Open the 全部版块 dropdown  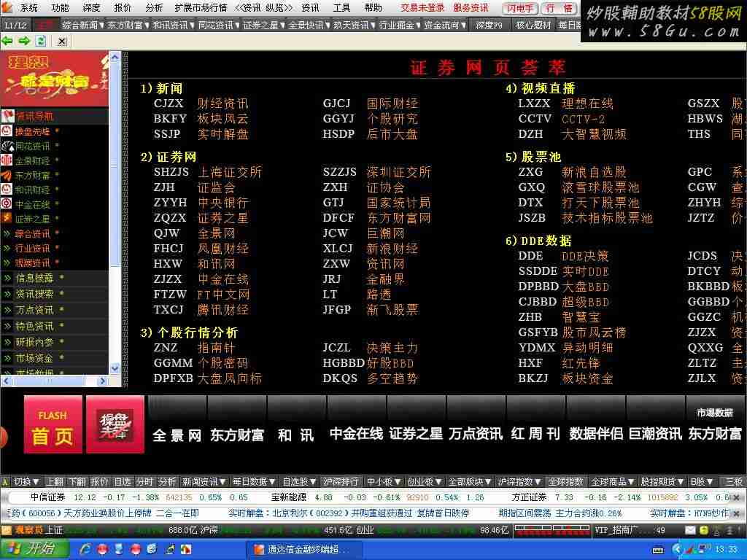[470, 482]
